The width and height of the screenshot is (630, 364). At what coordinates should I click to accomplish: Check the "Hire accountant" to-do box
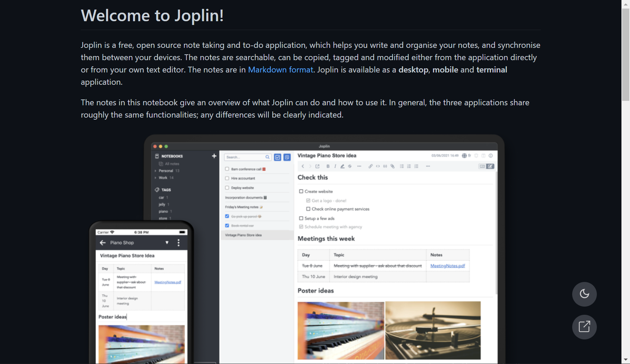tap(227, 178)
